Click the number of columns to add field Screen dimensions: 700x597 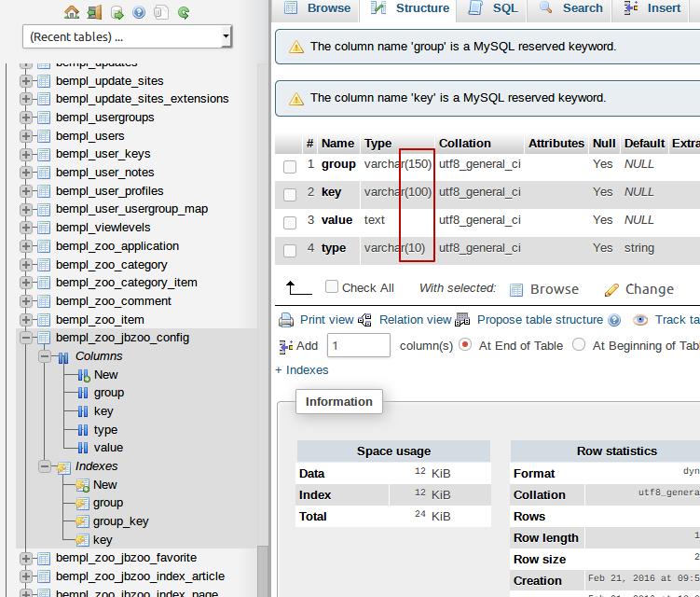[358, 345]
